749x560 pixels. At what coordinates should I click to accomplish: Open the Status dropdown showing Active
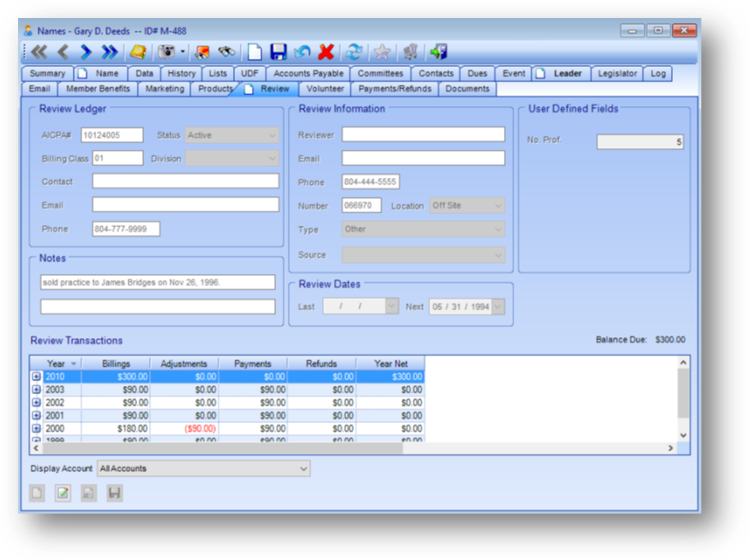[x=231, y=135]
